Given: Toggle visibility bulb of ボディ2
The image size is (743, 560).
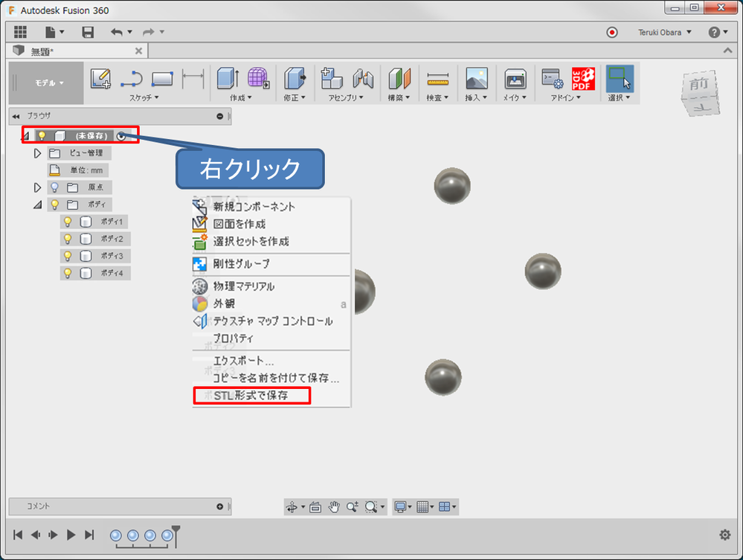Looking at the screenshot, I should (x=67, y=239).
